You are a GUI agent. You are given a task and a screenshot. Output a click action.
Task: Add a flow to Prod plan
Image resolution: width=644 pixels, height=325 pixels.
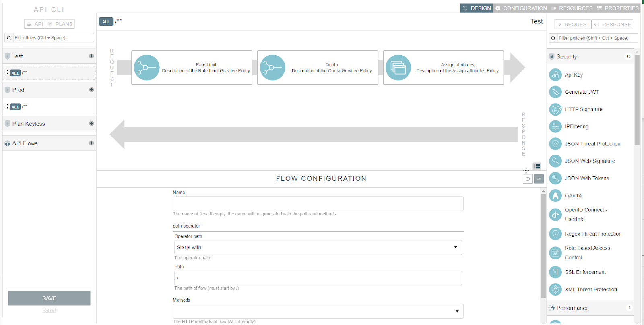tap(91, 90)
